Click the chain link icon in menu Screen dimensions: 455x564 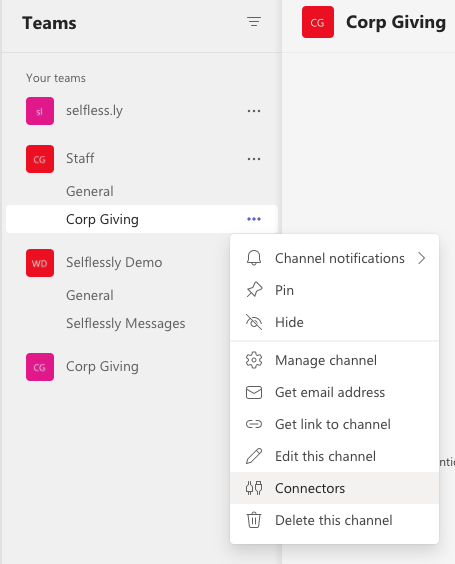[254, 424]
